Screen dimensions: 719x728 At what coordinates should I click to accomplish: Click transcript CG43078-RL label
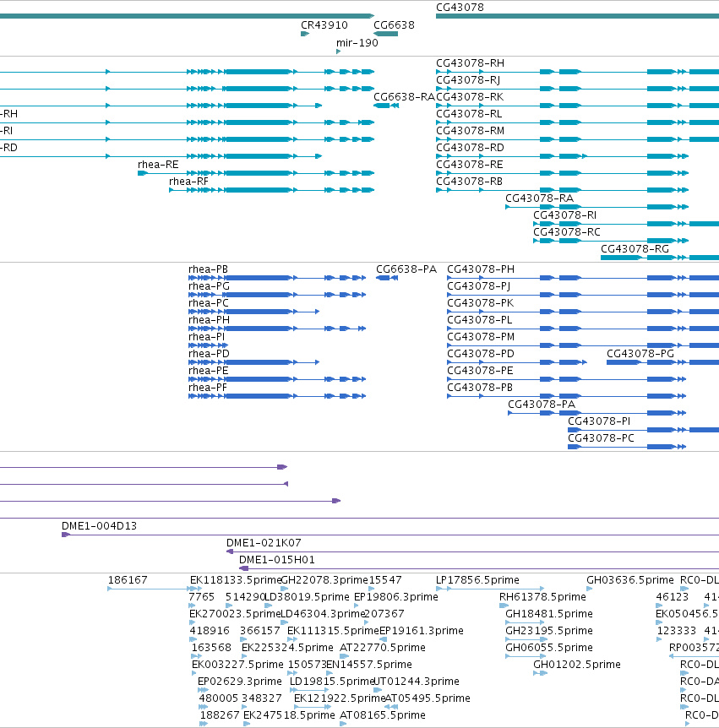pos(469,114)
